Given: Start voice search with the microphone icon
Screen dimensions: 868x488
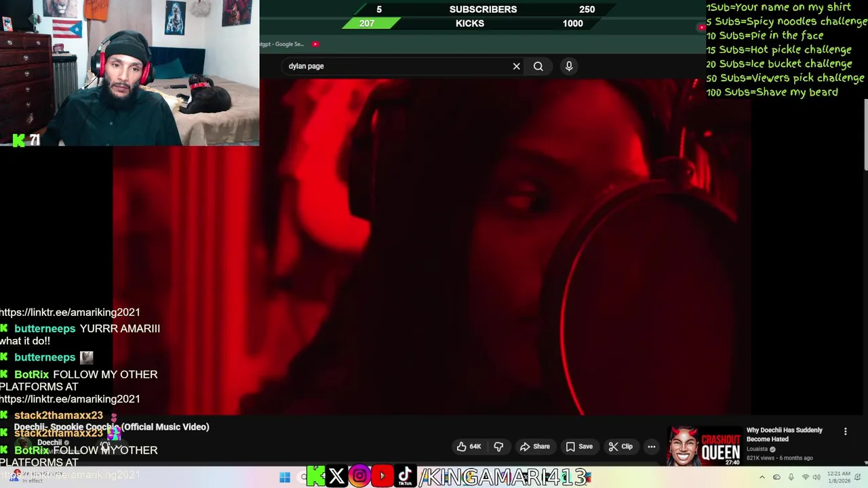Looking at the screenshot, I should point(569,66).
